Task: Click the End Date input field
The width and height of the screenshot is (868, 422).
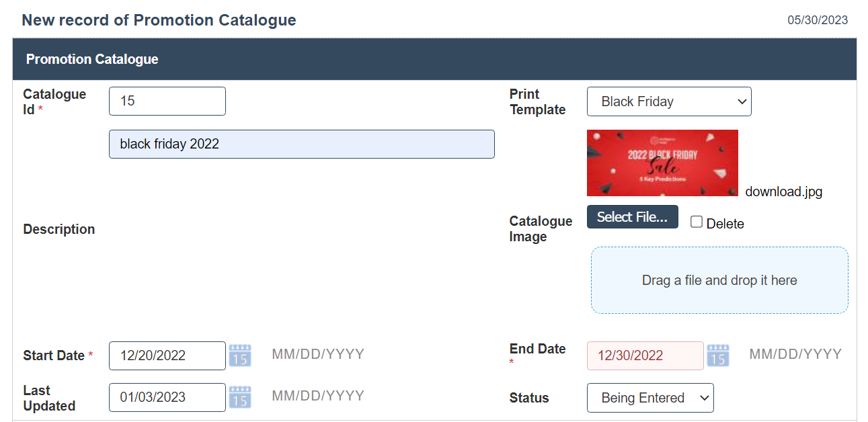Action: pyautogui.click(x=645, y=355)
